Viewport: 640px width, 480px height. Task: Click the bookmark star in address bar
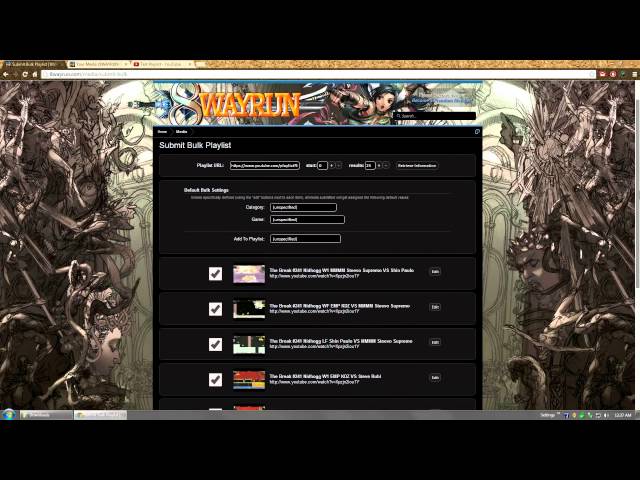(x=592, y=74)
